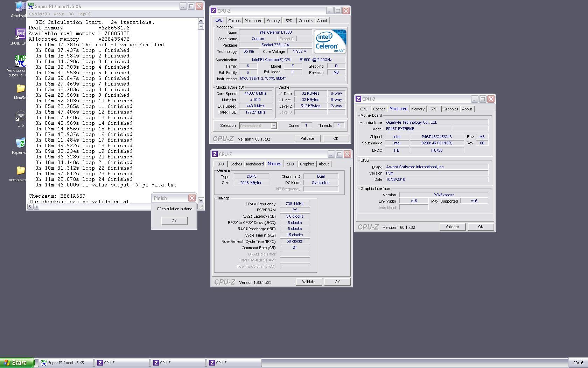Switch to Super PI taskbar item
Image resolution: width=588 pixels, height=368 pixels.
pos(65,363)
